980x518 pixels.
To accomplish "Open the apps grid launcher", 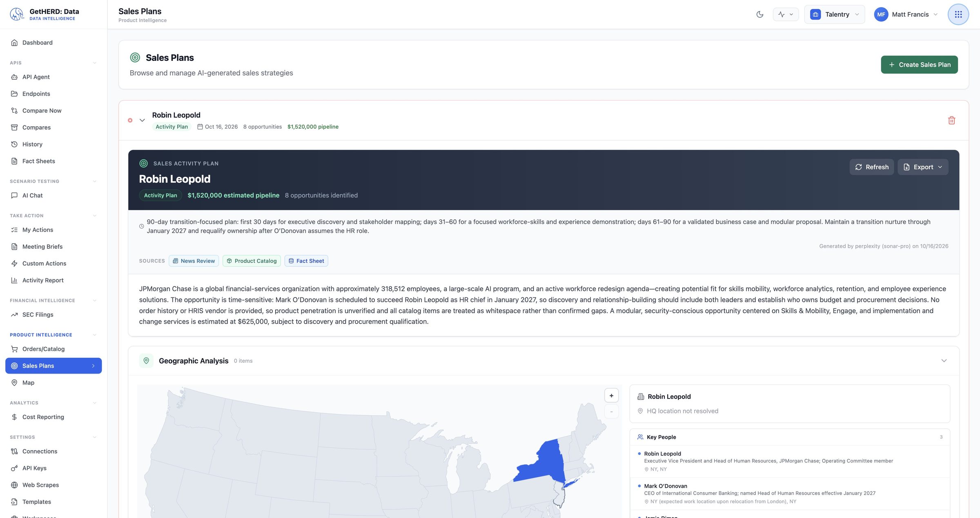I will 958,14.
